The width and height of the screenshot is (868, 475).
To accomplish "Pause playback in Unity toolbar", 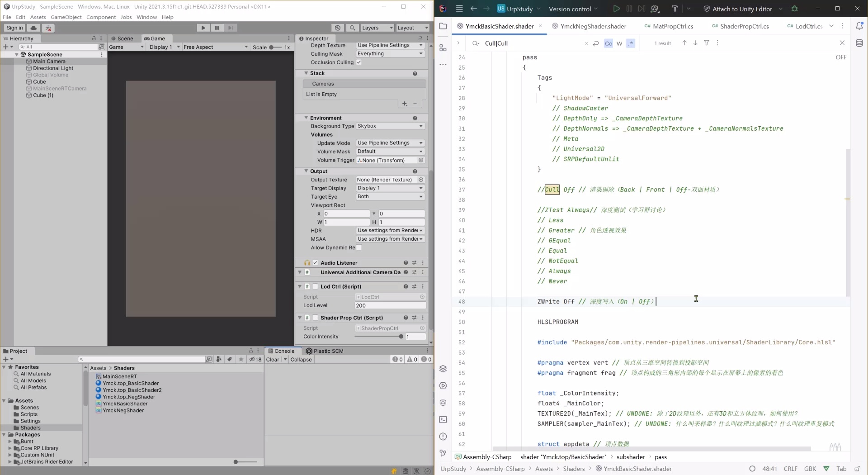I will (217, 28).
